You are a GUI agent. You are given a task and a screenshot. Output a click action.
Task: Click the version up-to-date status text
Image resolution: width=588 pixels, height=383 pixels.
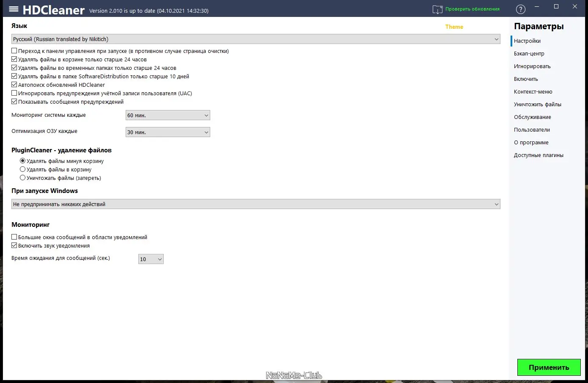tap(149, 11)
